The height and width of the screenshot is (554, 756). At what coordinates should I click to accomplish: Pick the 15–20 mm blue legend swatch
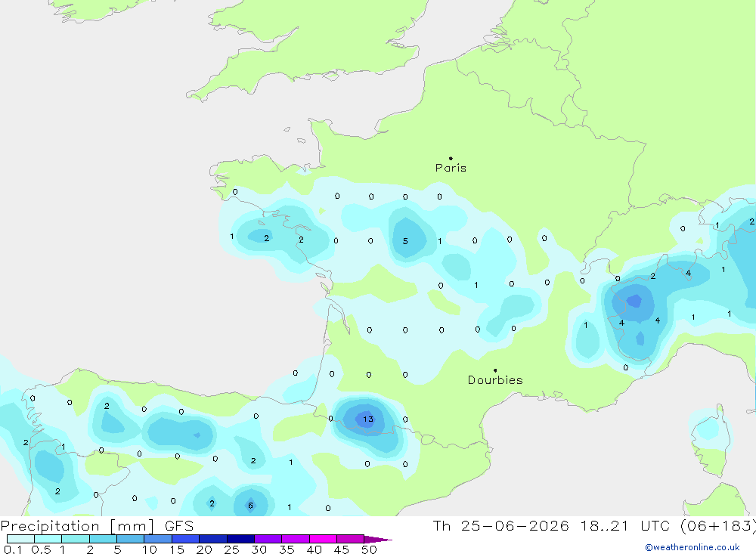(x=185, y=539)
